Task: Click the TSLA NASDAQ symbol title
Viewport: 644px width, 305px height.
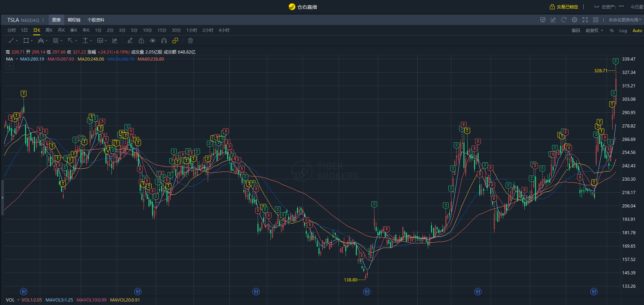Action: tap(23, 20)
